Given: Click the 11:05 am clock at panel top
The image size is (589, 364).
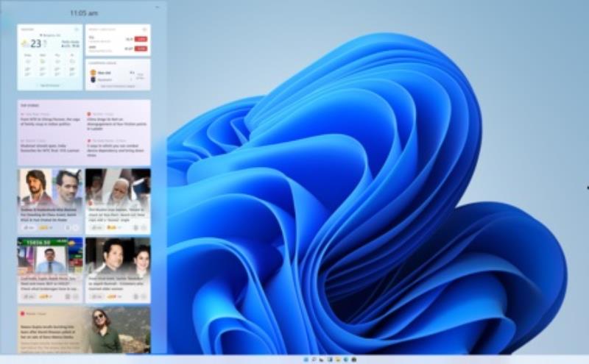Looking at the screenshot, I should pos(84,13).
